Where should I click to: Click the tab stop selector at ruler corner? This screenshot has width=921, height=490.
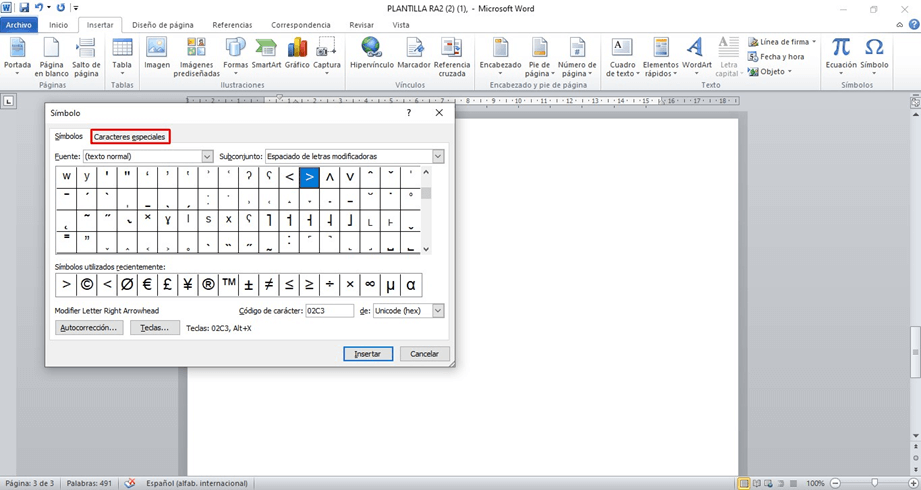coord(8,101)
